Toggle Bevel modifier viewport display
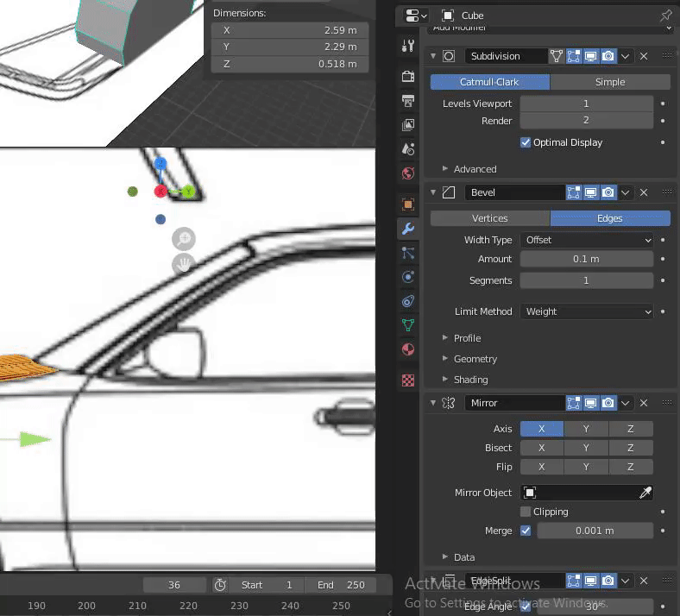Screen dimensions: 680x616 (590, 192)
